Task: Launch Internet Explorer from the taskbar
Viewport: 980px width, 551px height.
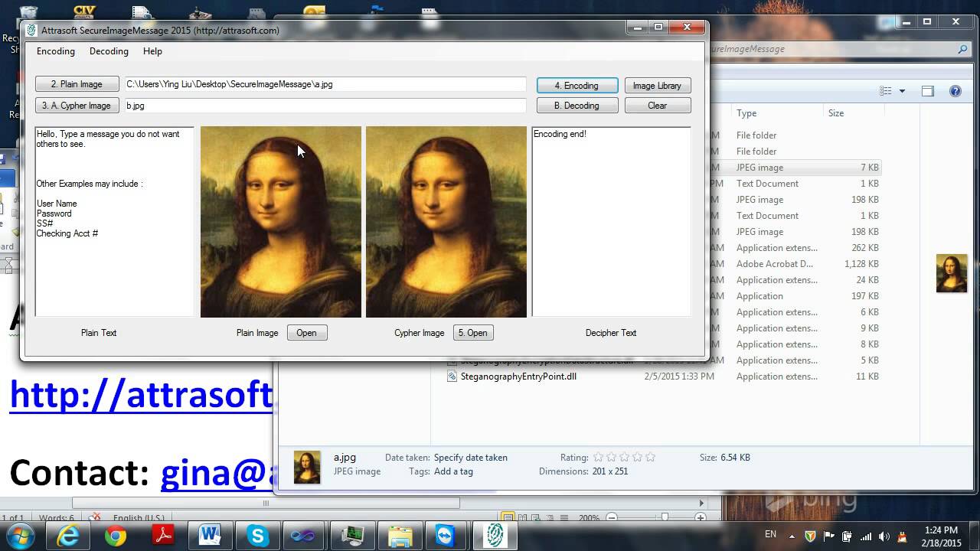Action: coord(68,536)
